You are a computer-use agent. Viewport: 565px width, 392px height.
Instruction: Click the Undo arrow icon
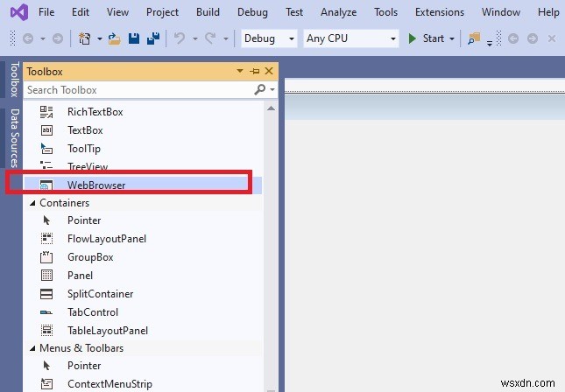pyautogui.click(x=180, y=38)
